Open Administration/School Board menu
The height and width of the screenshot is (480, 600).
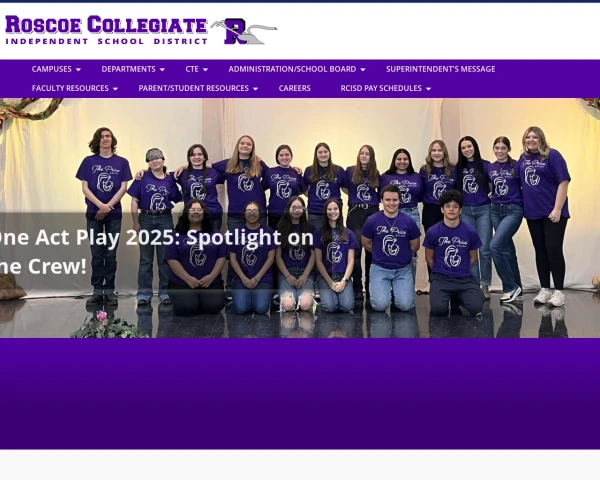pos(292,69)
